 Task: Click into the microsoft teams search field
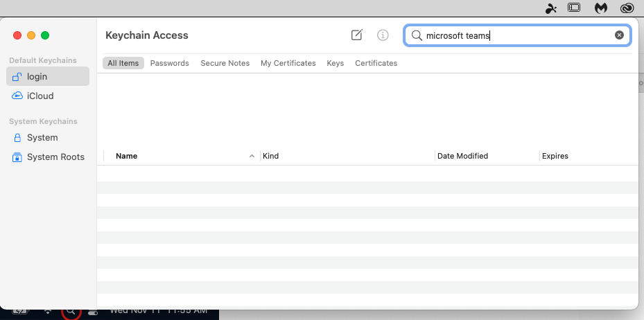[516, 35]
